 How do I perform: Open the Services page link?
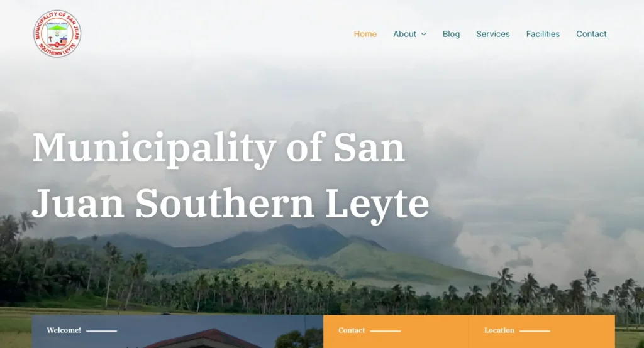(493, 34)
